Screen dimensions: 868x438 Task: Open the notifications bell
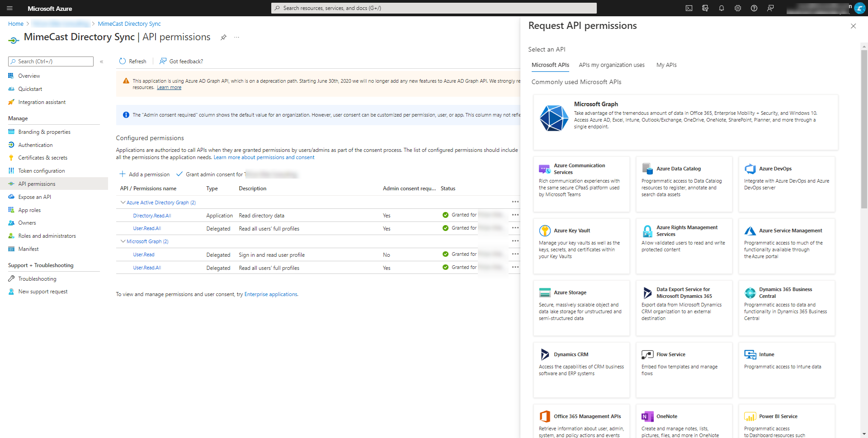click(x=722, y=8)
